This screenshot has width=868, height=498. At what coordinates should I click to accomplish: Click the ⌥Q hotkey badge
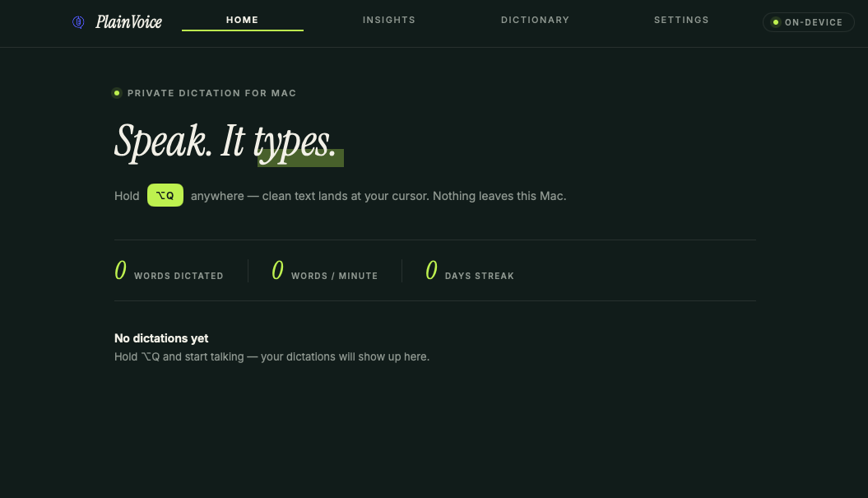click(x=165, y=196)
